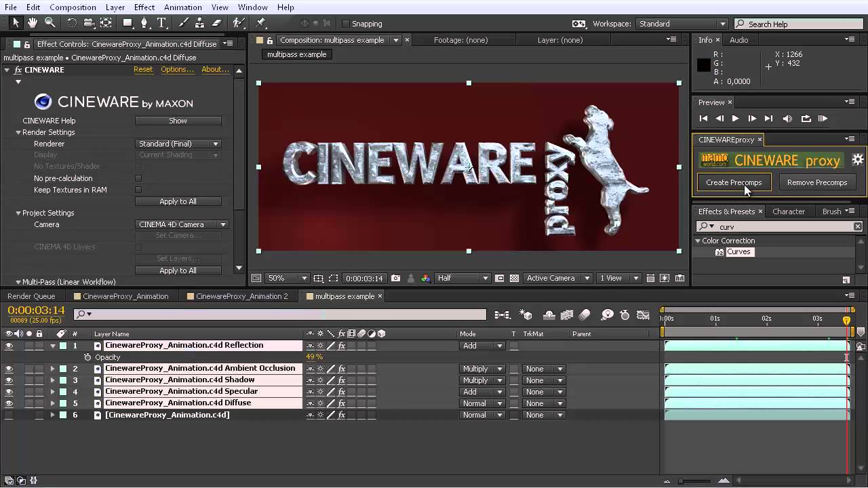Open the composition mini-flowchart icon
The width and height of the screenshot is (868, 488).
502,314
